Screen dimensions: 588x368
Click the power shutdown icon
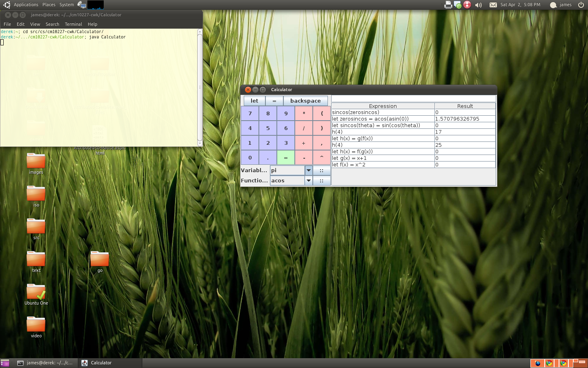click(581, 5)
